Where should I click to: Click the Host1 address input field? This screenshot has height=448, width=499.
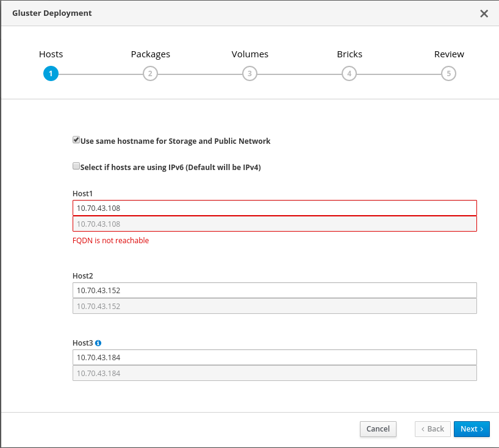275,208
